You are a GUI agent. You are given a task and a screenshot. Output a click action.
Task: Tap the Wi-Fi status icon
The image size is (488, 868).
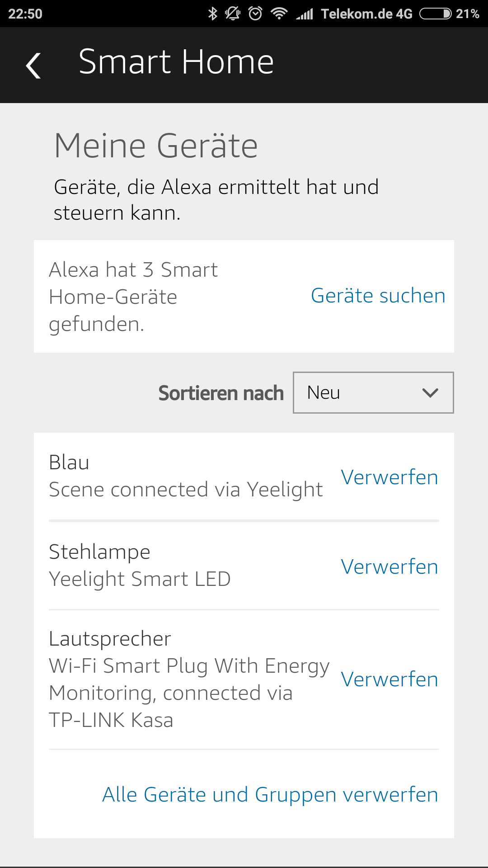pos(279,14)
